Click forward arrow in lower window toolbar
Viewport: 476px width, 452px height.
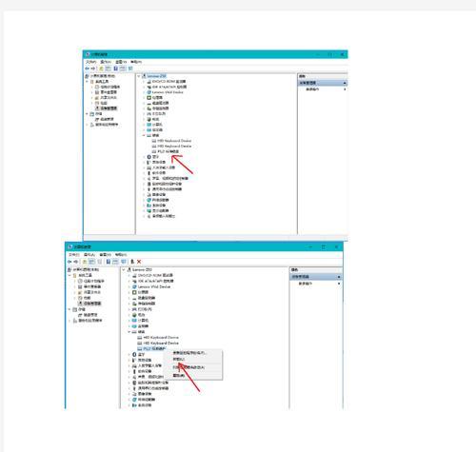[75, 262]
